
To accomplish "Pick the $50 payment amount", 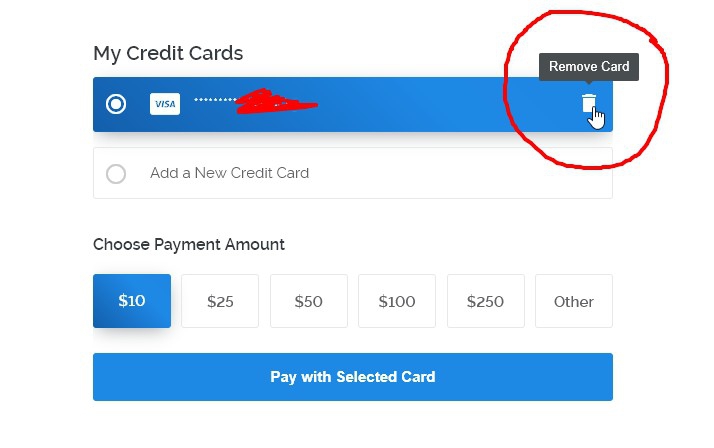I will coord(308,301).
